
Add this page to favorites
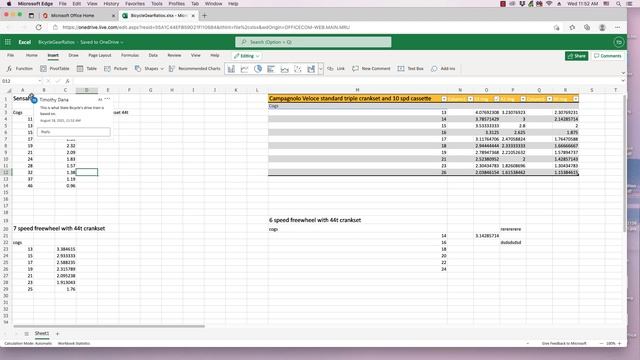(x=572, y=27)
